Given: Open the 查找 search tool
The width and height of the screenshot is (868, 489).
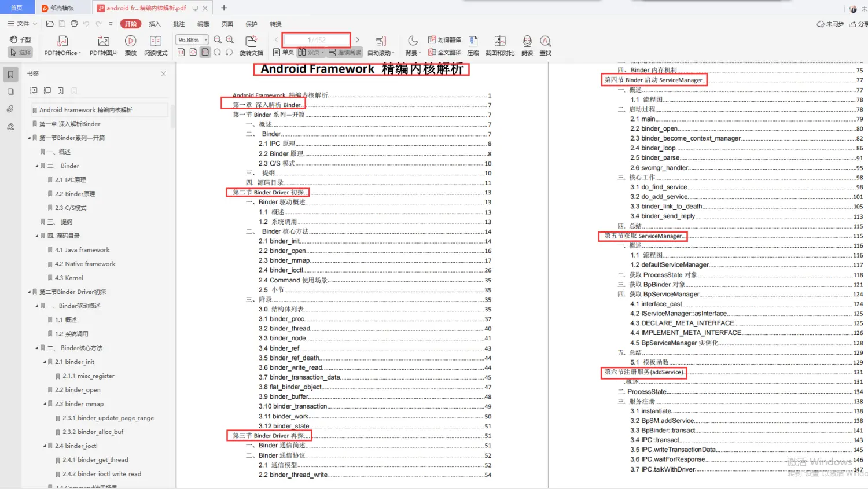Looking at the screenshot, I should pyautogui.click(x=545, y=46).
